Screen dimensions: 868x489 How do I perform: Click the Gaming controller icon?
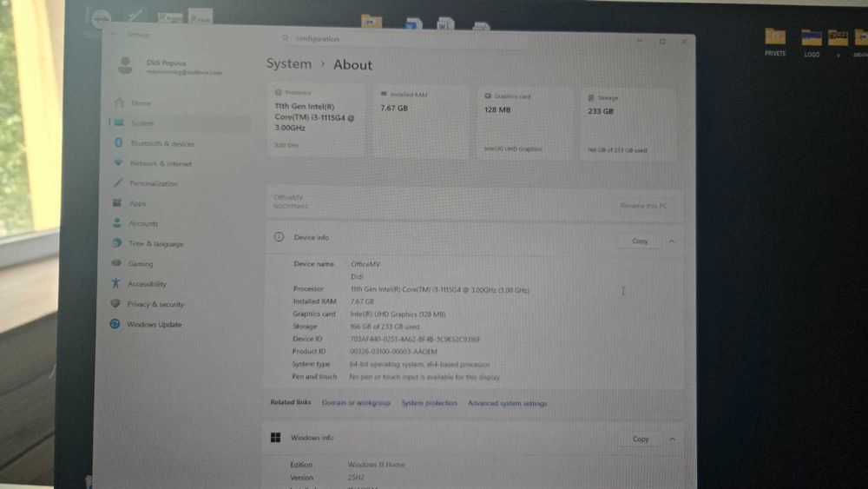[x=116, y=263]
